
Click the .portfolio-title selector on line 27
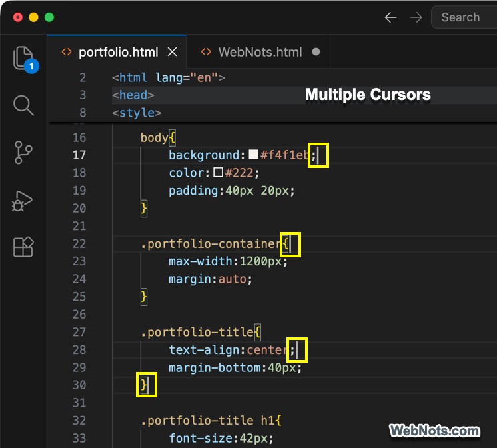197,332
